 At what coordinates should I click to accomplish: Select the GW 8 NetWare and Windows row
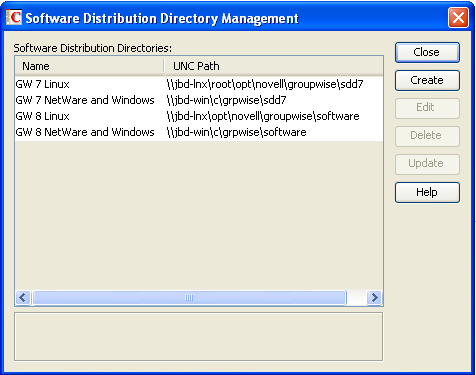click(x=199, y=132)
